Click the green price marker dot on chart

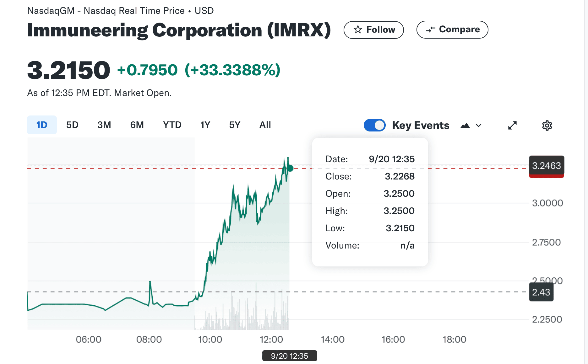(x=290, y=169)
